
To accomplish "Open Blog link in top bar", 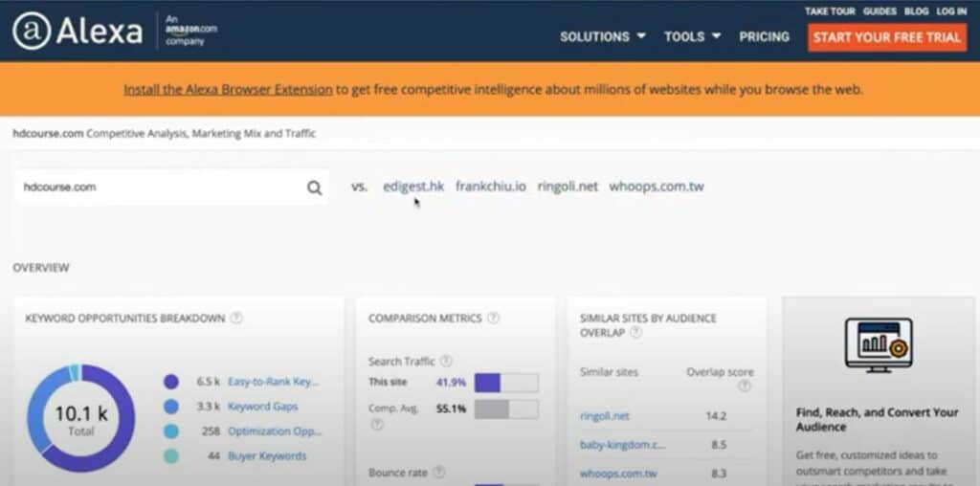I will pos(916,11).
